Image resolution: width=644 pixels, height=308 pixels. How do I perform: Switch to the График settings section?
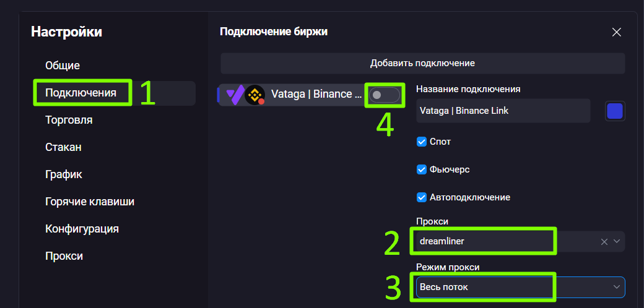(x=64, y=174)
